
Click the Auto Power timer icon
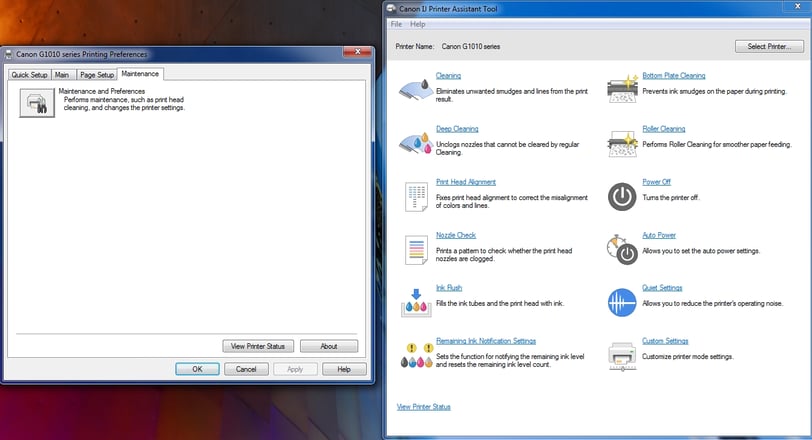[622, 250]
